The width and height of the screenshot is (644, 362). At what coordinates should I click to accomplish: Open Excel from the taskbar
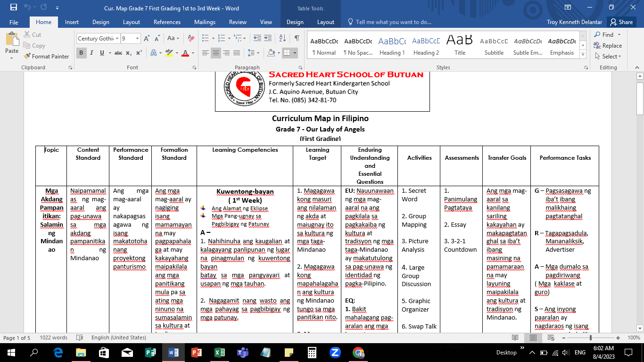219,353
